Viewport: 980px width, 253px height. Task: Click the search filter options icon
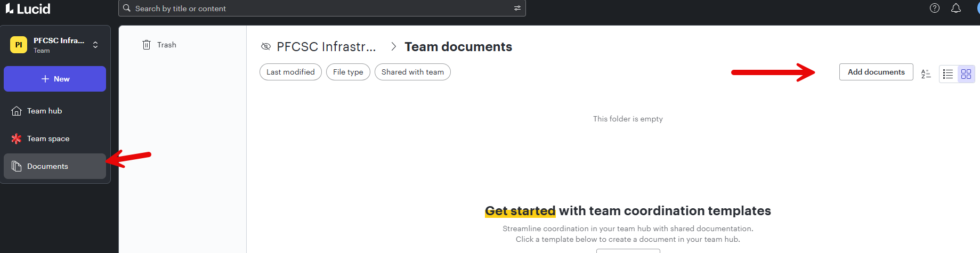(517, 9)
